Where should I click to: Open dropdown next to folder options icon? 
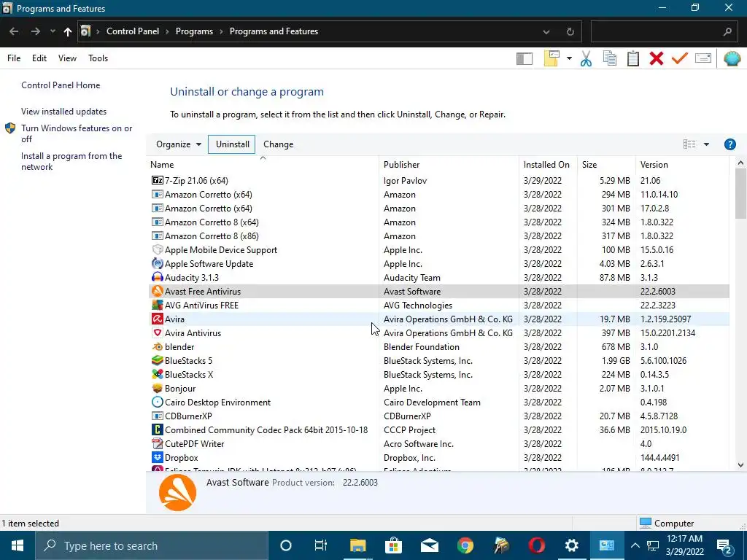click(569, 58)
